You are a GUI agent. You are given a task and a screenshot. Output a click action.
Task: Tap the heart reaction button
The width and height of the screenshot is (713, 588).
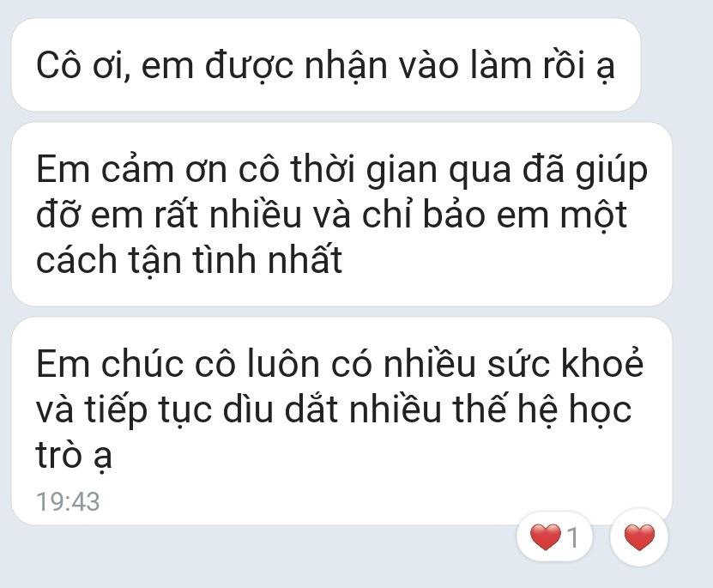(639, 537)
